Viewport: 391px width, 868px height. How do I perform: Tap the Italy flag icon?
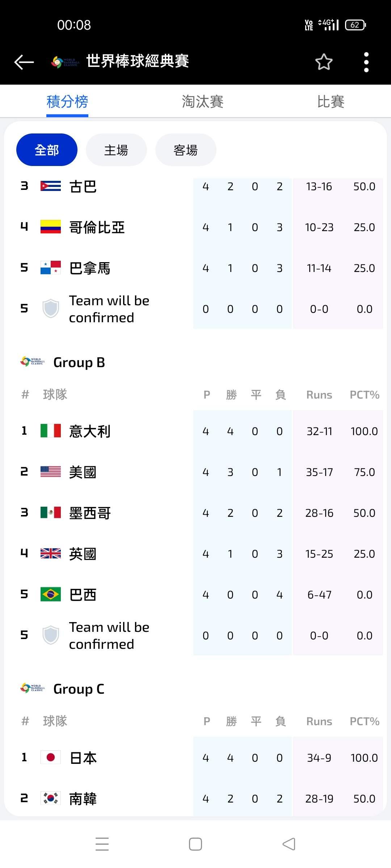pos(51,431)
